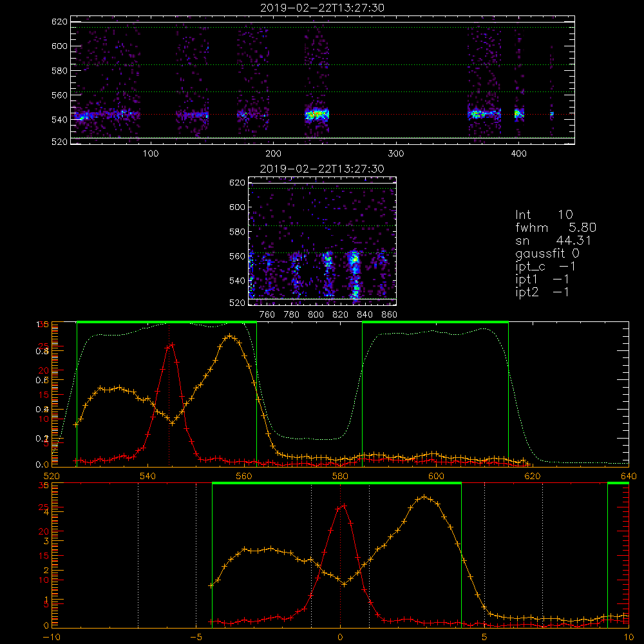This screenshot has width=644, height=644.
Task: Click y-axis label 620 of the top plot
Action: pos(59,21)
